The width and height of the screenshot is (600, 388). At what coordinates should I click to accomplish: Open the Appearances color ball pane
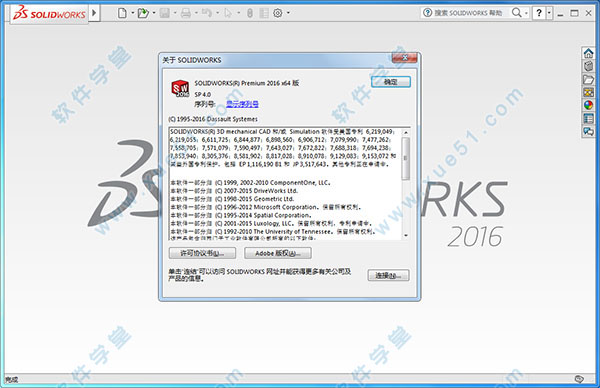coord(588,105)
